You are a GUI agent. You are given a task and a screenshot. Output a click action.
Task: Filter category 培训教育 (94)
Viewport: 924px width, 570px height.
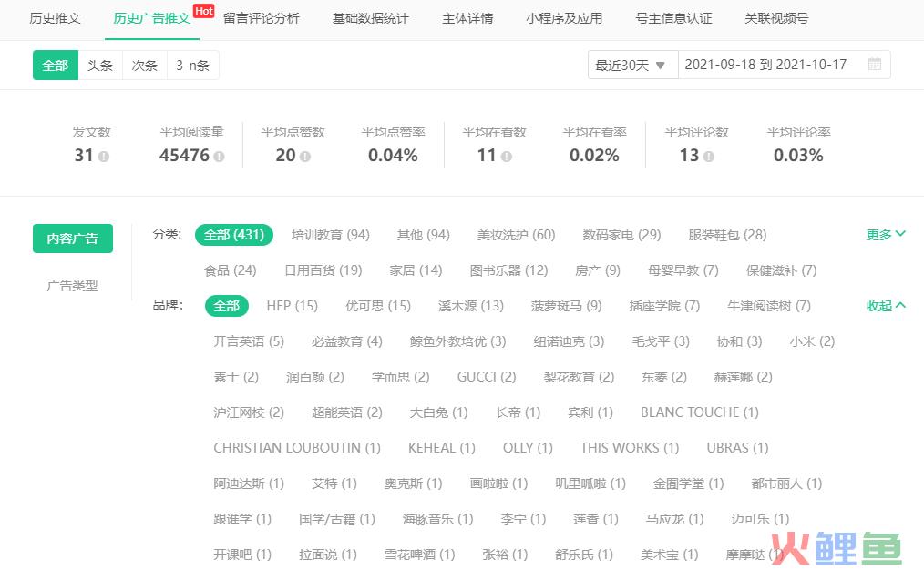[331, 235]
